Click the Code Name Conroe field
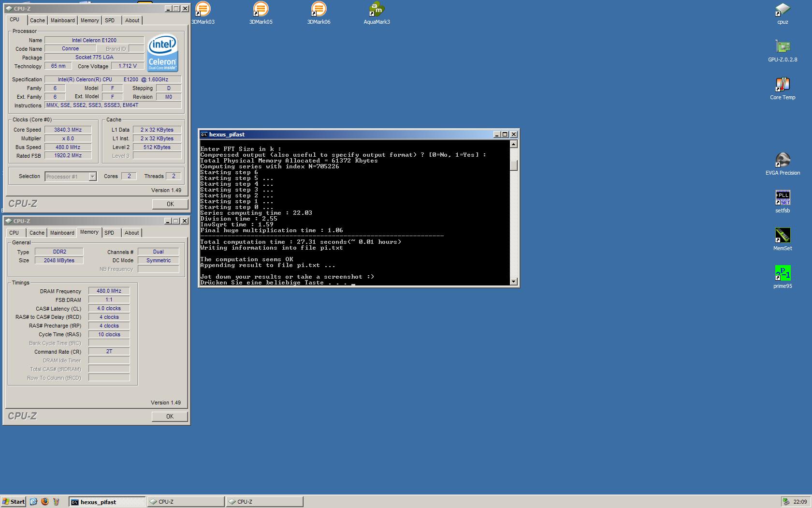The width and height of the screenshot is (812, 508). [x=70, y=49]
